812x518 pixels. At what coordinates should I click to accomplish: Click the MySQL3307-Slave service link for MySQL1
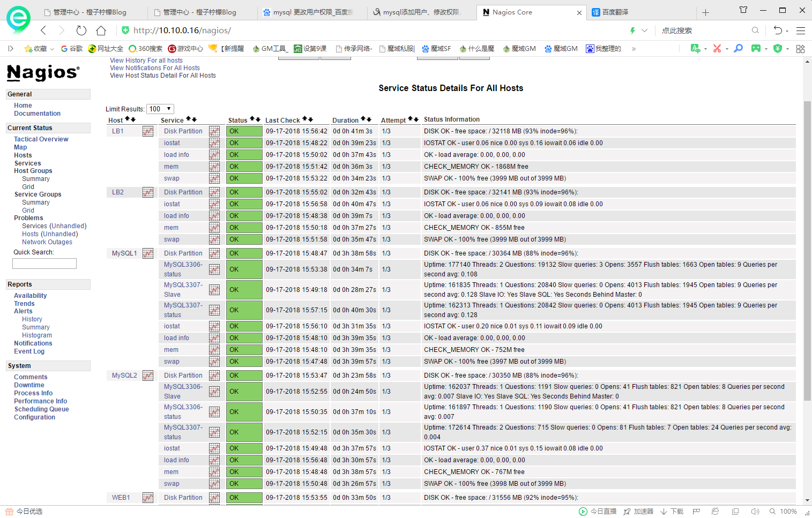[183, 290]
